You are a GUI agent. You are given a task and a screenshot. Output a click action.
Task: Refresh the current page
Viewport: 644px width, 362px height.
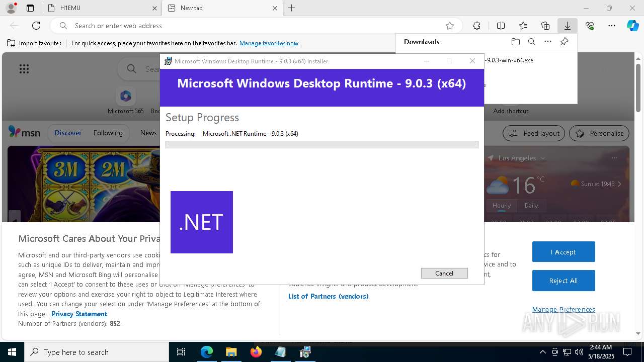pos(36,26)
